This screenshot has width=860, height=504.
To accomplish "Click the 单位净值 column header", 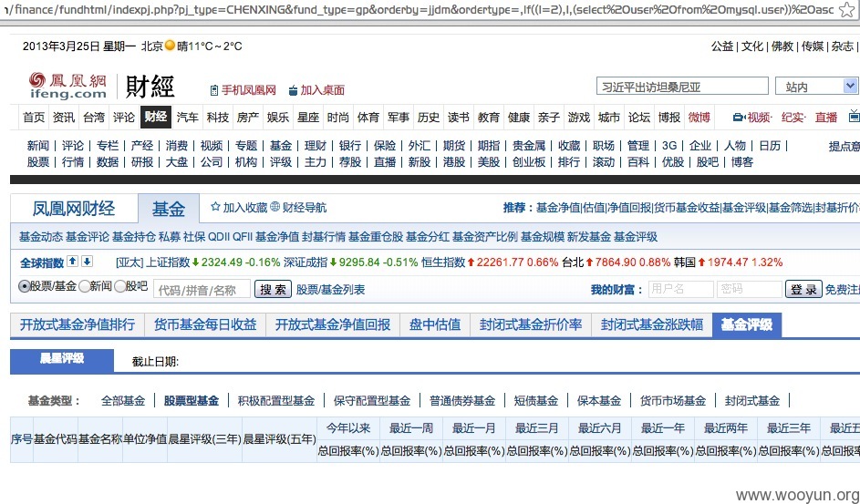I will [x=145, y=439].
